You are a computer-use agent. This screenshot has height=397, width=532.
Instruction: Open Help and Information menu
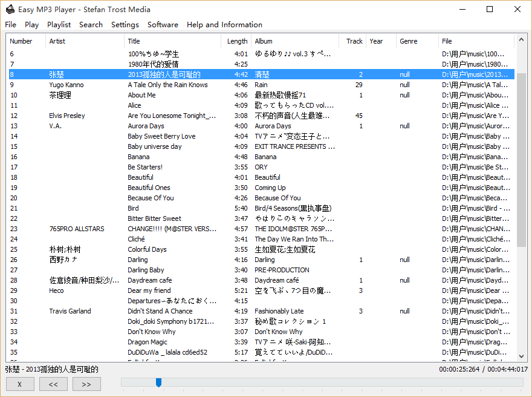pyautogui.click(x=225, y=24)
